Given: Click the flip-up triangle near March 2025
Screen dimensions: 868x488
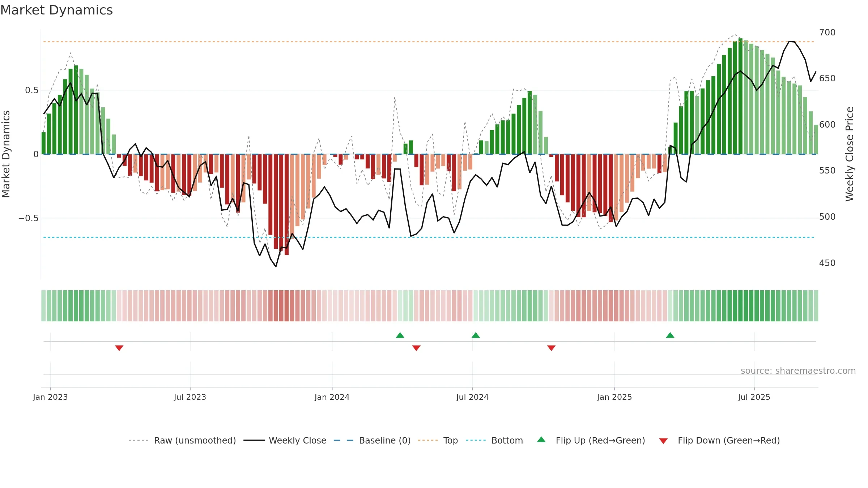Looking at the screenshot, I should tap(670, 335).
